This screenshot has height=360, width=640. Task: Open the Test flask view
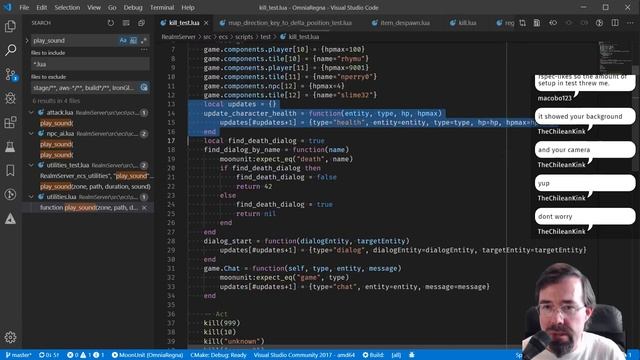pos(10,147)
